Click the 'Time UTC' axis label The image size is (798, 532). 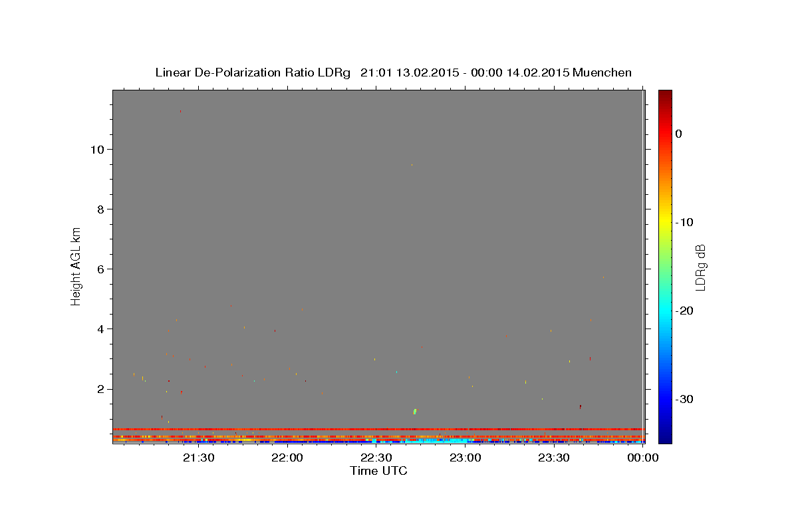378,471
